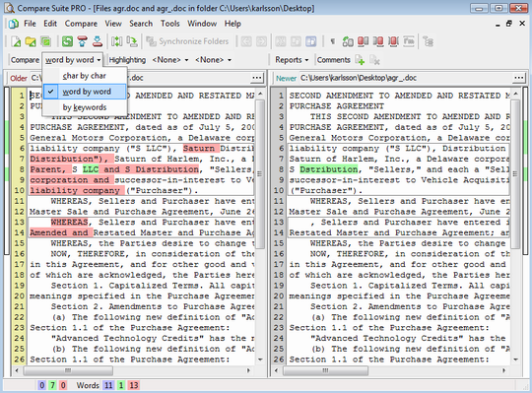Click the new document comparison icon
This screenshot has width=532, height=393.
click(x=16, y=41)
